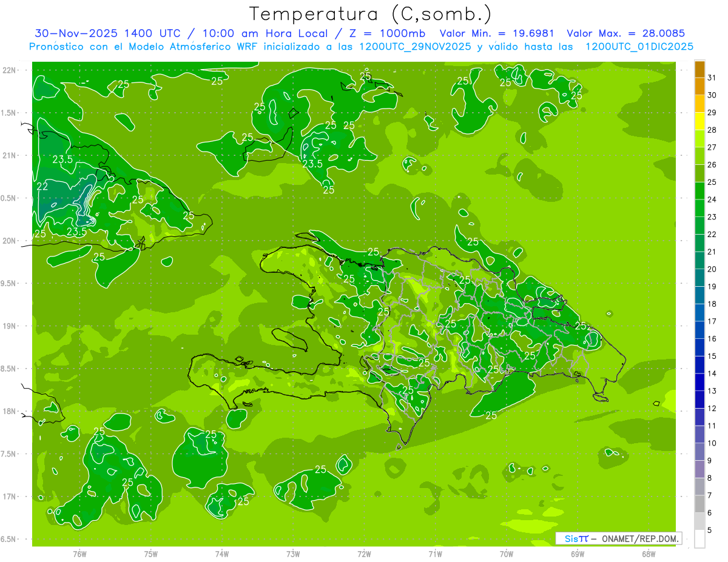Pick the yellow swatch between 28 and 29
This screenshot has width=728, height=562.
[x=699, y=121]
